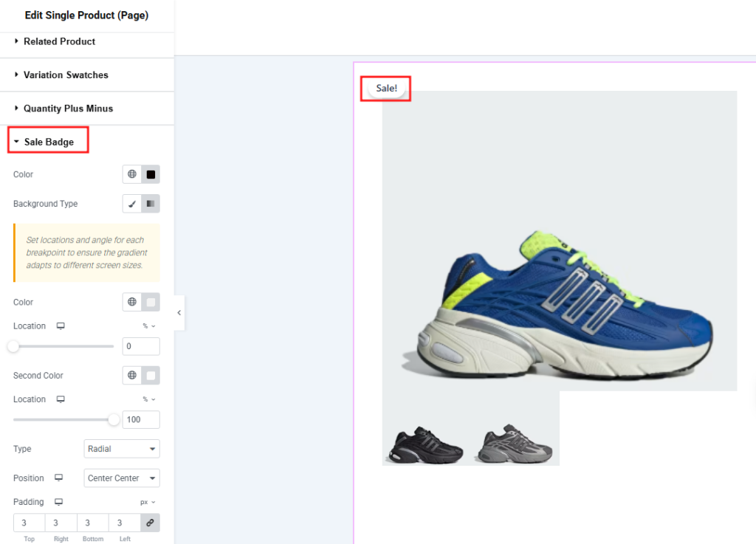Open the Second Color swatch
This screenshot has height=544, width=756.
(x=151, y=376)
